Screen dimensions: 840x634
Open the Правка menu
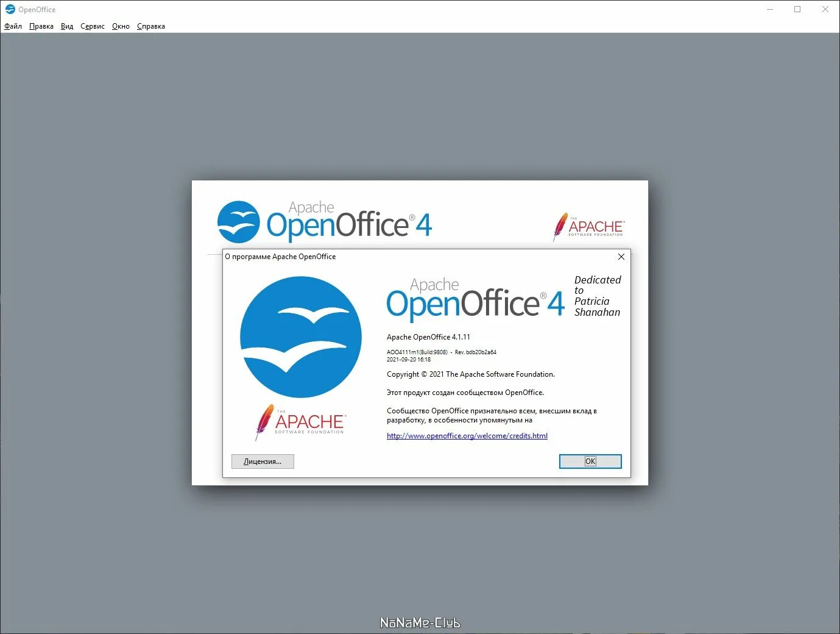click(x=41, y=26)
